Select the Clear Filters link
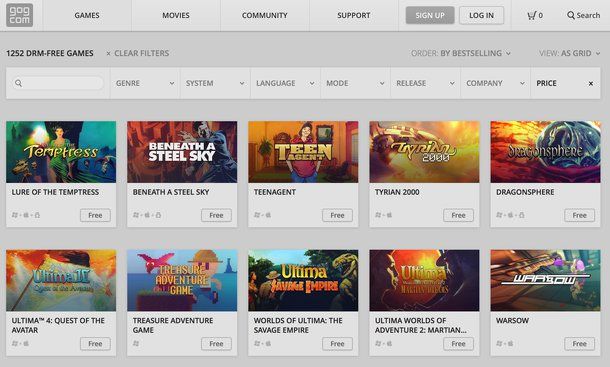Image resolution: width=610 pixels, height=367 pixels. pyautogui.click(x=142, y=53)
